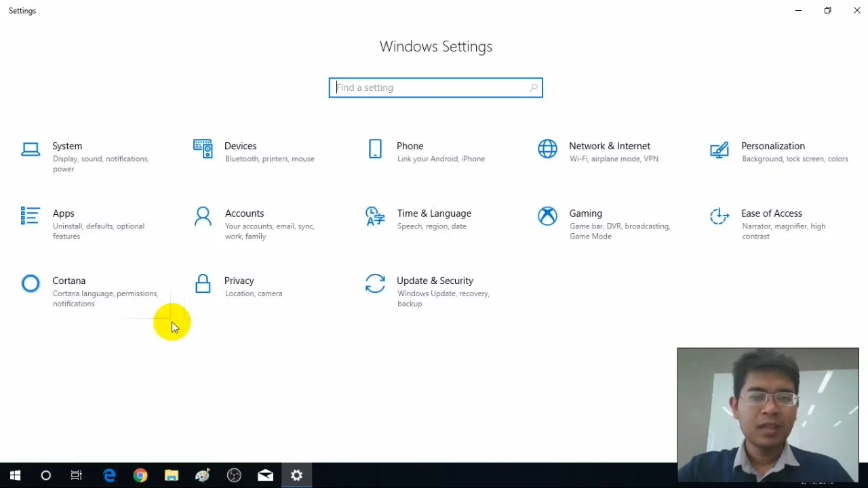Launch Google Chrome from the taskbar

coord(140,475)
